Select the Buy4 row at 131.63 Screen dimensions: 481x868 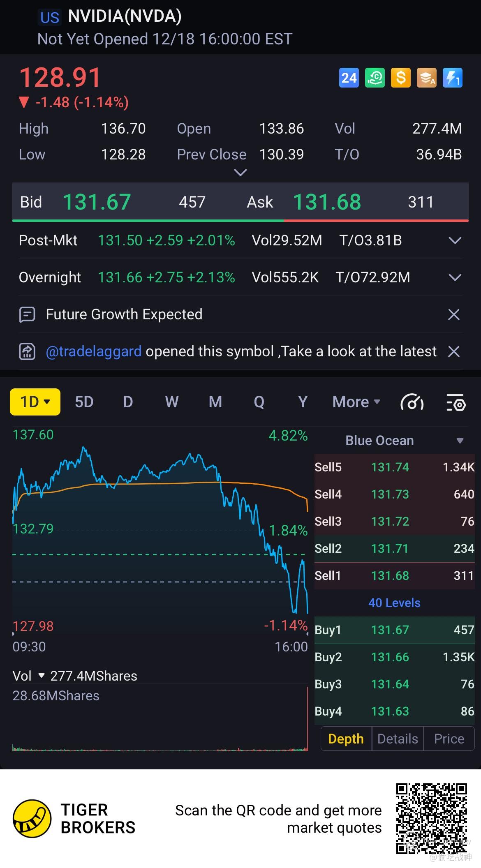(x=395, y=711)
